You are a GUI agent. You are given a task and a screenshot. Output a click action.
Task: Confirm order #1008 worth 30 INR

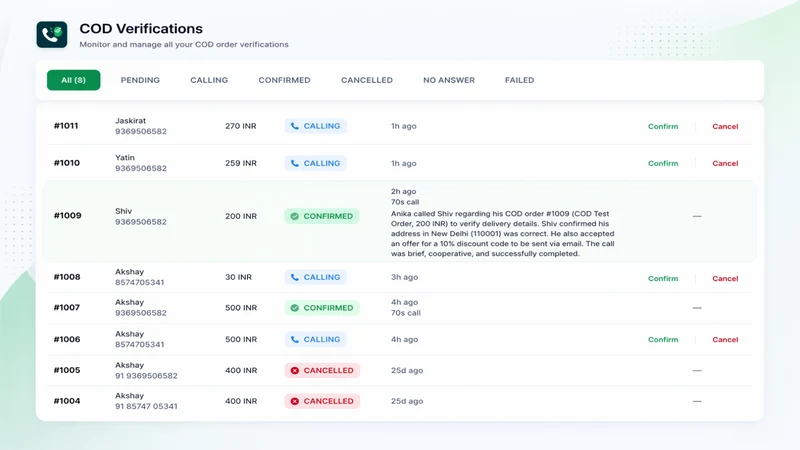(663, 279)
